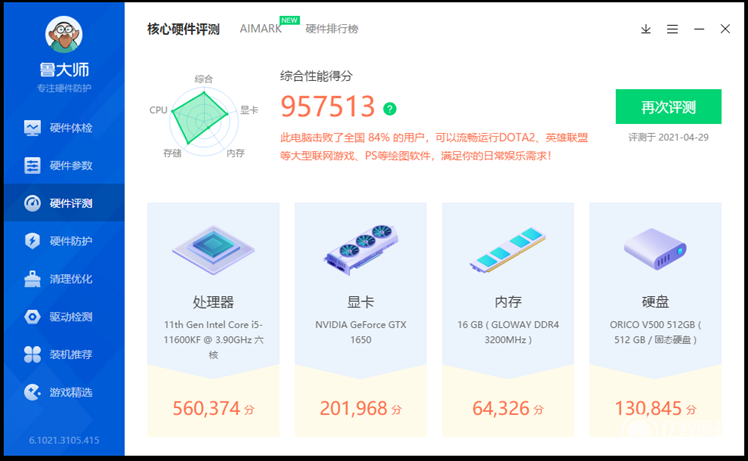Minimize the 鲁大师 window

[699, 29]
